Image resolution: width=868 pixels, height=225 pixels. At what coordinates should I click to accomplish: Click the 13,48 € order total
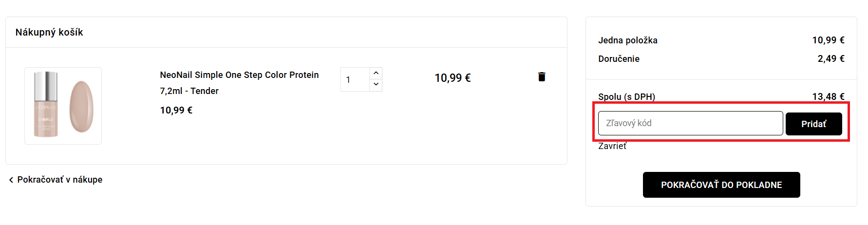pyautogui.click(x=828, y=96)
